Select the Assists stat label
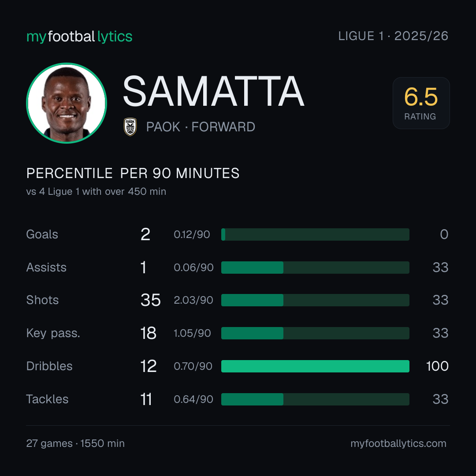 tap(46, 268)
